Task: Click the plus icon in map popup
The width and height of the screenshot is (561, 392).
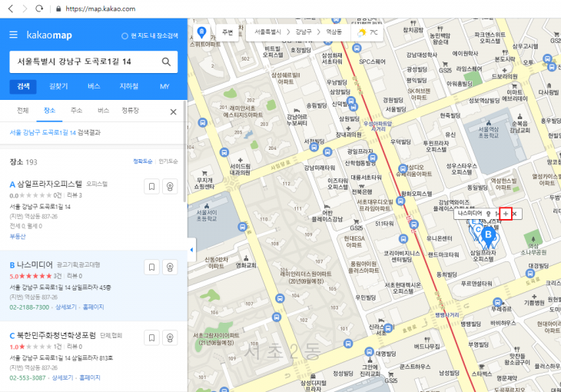Action: [x=505, y=213]
